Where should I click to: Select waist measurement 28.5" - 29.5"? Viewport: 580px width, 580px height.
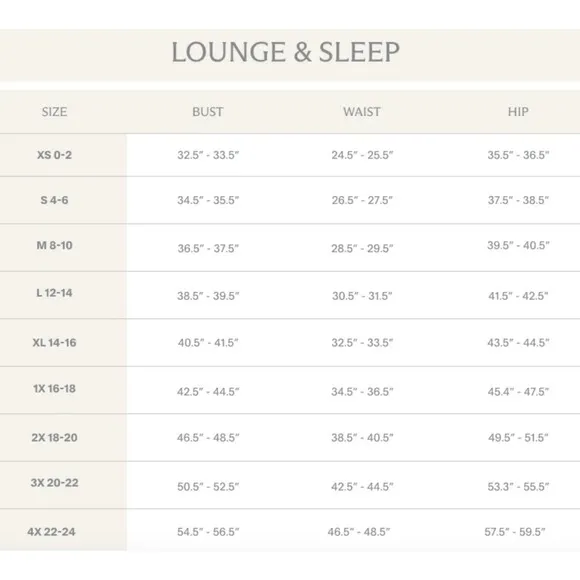tap(362, 248)
